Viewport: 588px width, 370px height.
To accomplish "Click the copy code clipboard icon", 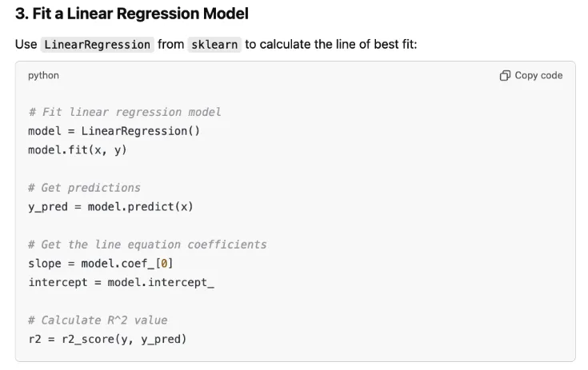I will click(505, 75).
